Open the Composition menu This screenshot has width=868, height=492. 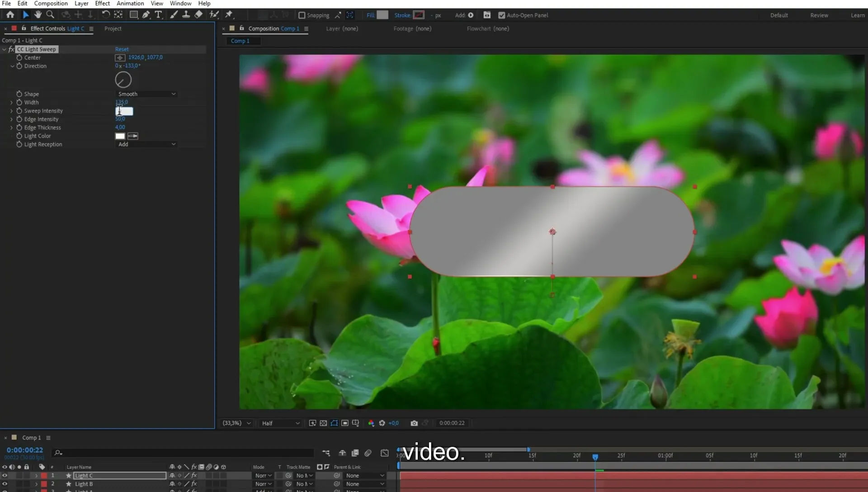point(51,3)
